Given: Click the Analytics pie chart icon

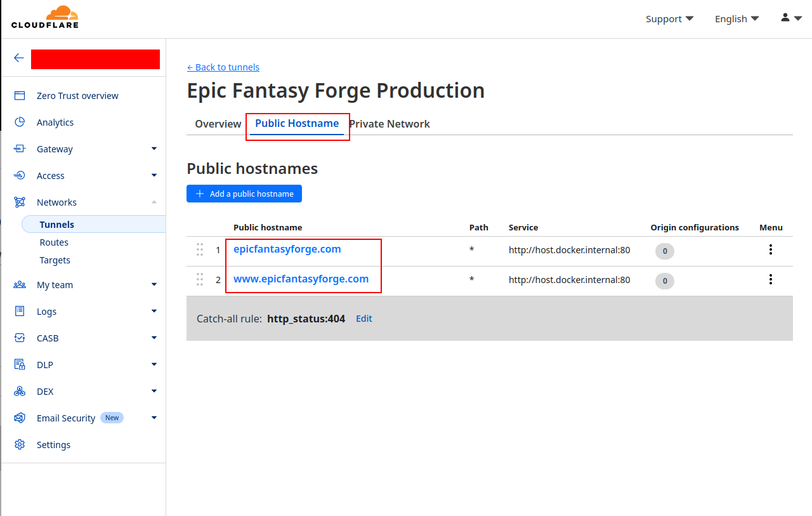Looking at the screenshot, I should coord(20,122).
